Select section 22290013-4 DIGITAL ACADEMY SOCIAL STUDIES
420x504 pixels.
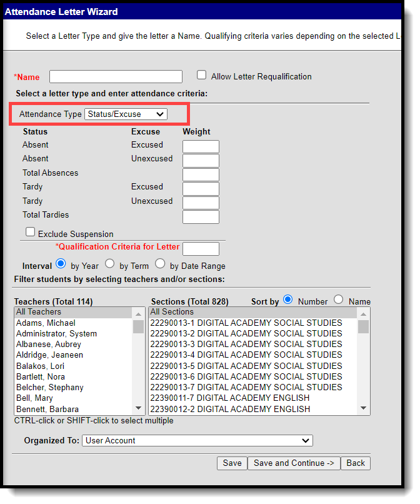253,355
